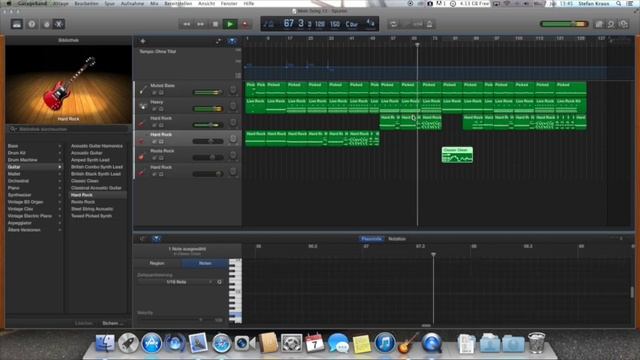
Task: Select the Classic Clean region in arrangement
Action: pos(457,155)
